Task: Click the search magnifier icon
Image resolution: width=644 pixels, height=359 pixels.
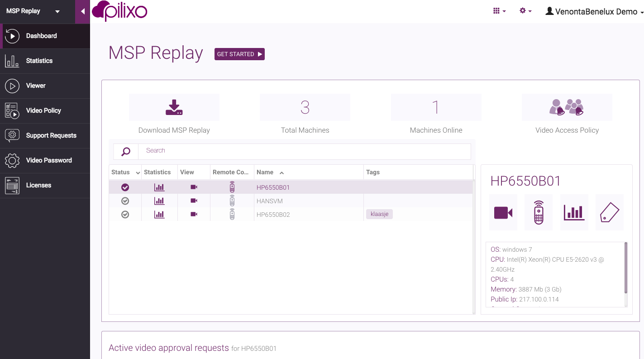Action: click(126, 152)
